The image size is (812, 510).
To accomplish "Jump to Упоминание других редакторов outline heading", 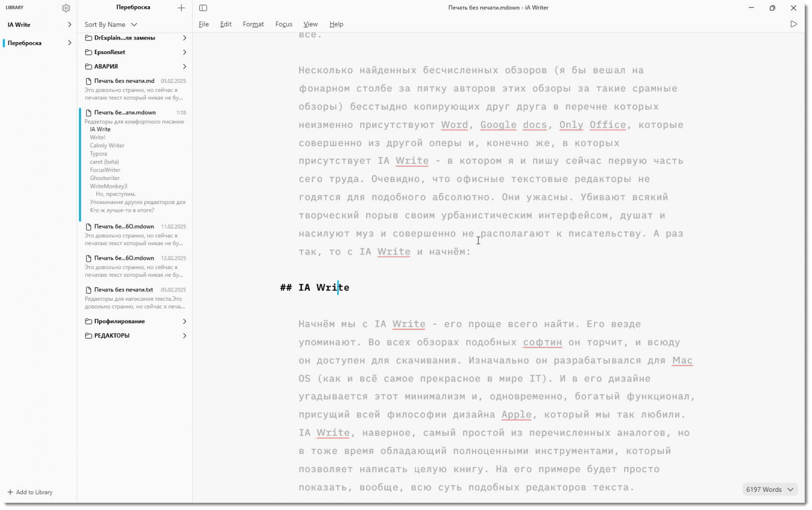I will pos(137,202).
